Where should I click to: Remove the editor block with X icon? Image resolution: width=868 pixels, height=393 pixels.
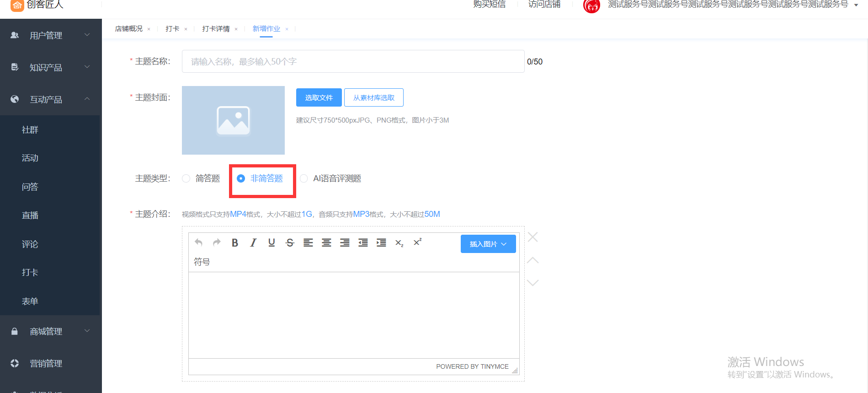[533, 237]
